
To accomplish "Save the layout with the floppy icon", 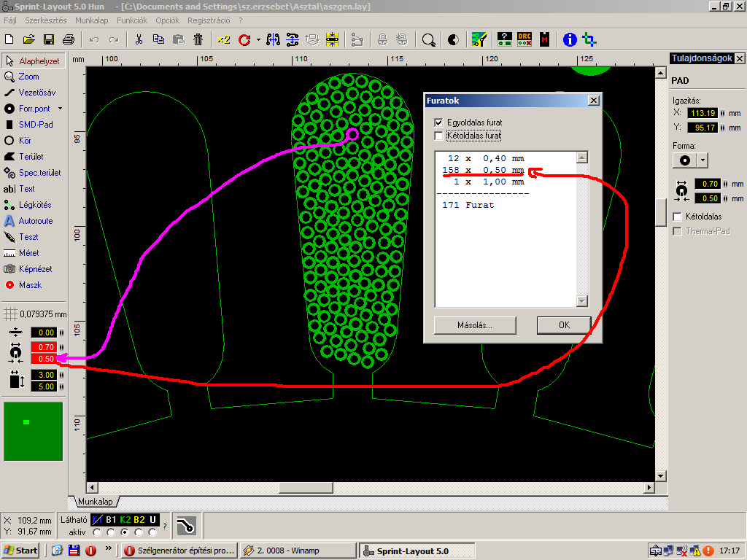I will click(x=49, y=39).
